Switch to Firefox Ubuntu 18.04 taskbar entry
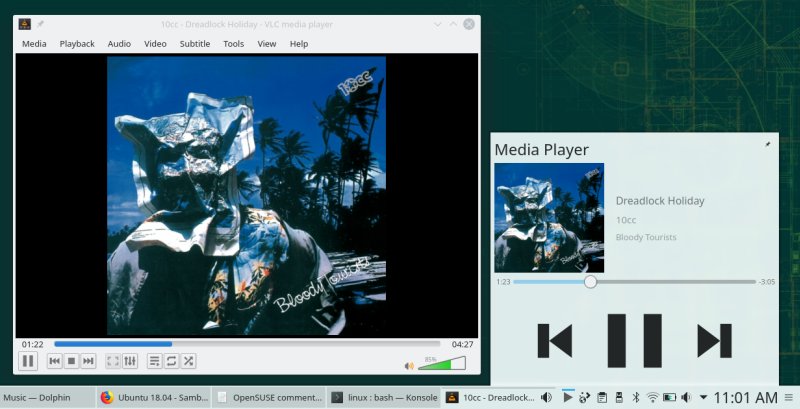 [154, 398]
